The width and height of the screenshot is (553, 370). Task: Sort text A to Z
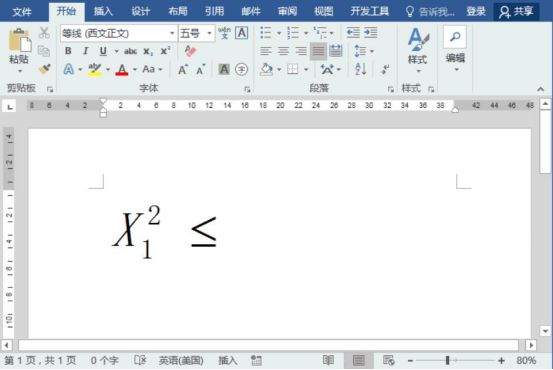(360, 69)
